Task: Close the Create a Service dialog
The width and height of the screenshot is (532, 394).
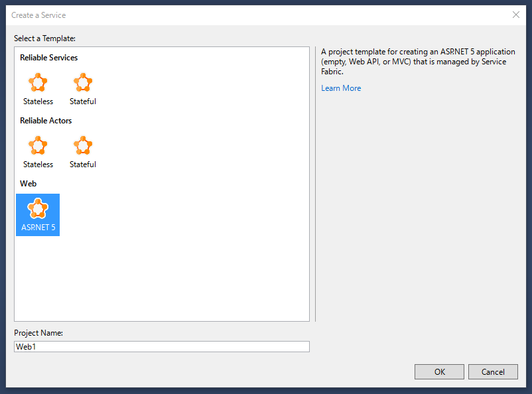Action: tap(516, 15)
